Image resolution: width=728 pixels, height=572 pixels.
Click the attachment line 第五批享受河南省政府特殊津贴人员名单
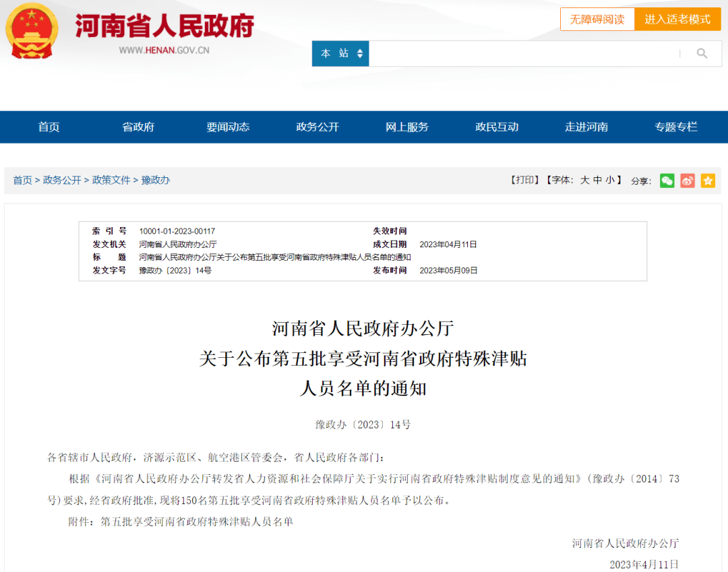pos(197,522)
